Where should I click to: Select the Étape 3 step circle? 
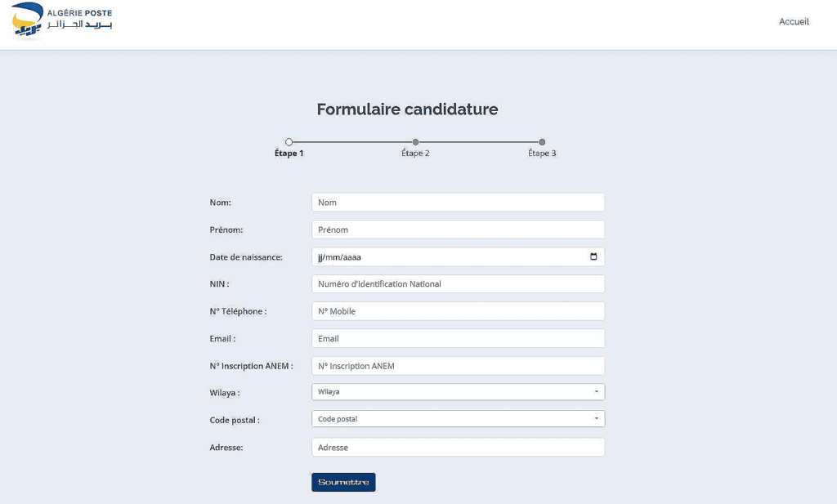coord(542,142)
